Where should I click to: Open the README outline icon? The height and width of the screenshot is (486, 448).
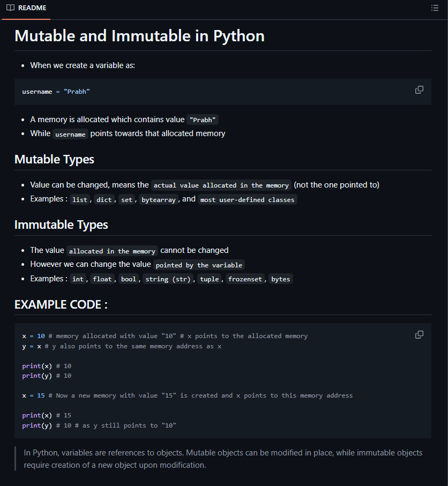435,8
